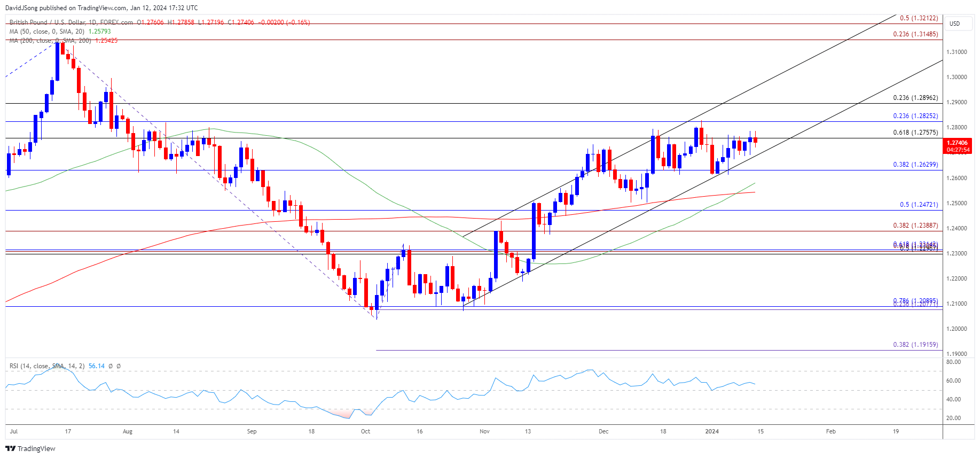
Task: Click the 0.236 (1.31485) Fibonacci label
Action: point(915,34)
